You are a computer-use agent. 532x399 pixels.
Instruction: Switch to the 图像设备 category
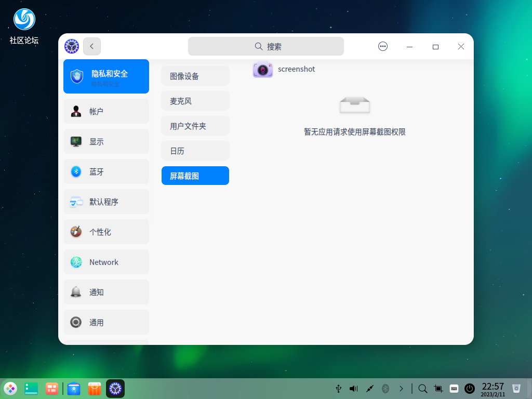(x=195, y=76)
